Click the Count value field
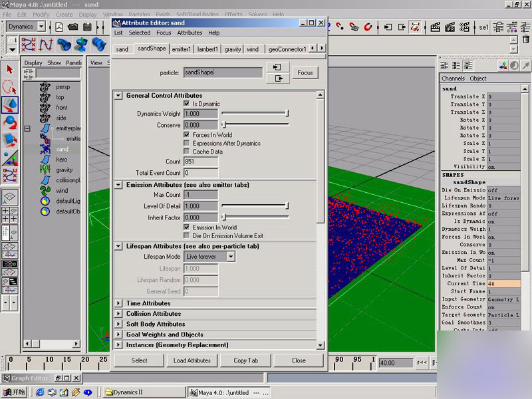 [201, 162]
